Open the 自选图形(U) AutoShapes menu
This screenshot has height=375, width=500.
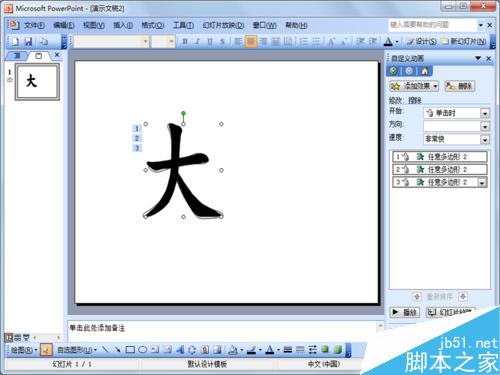point(77,350)
